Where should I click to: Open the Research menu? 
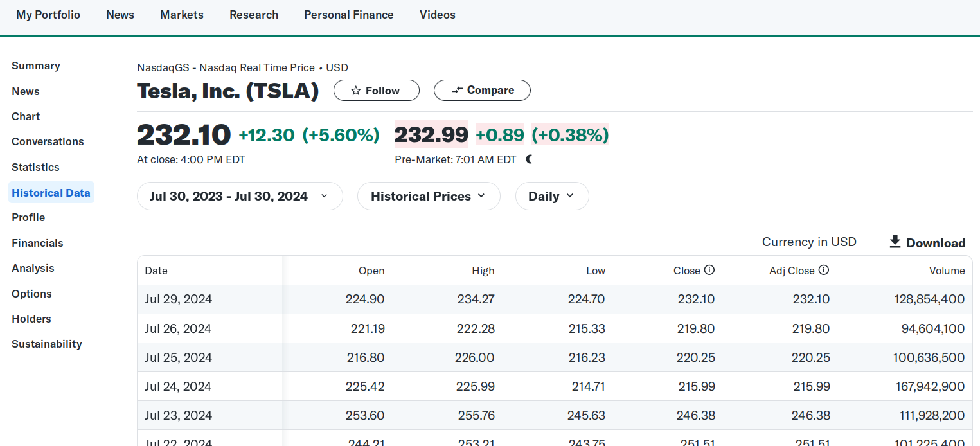point(254,15)
